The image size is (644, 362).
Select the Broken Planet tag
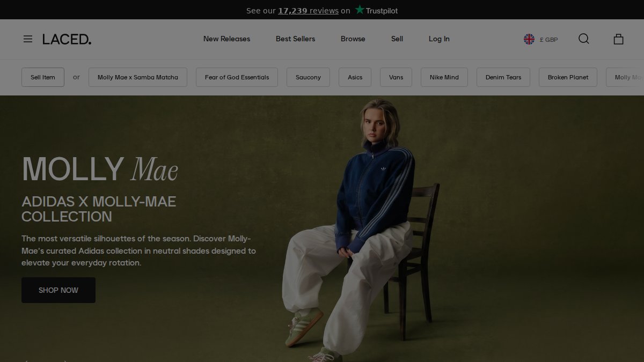568,77
